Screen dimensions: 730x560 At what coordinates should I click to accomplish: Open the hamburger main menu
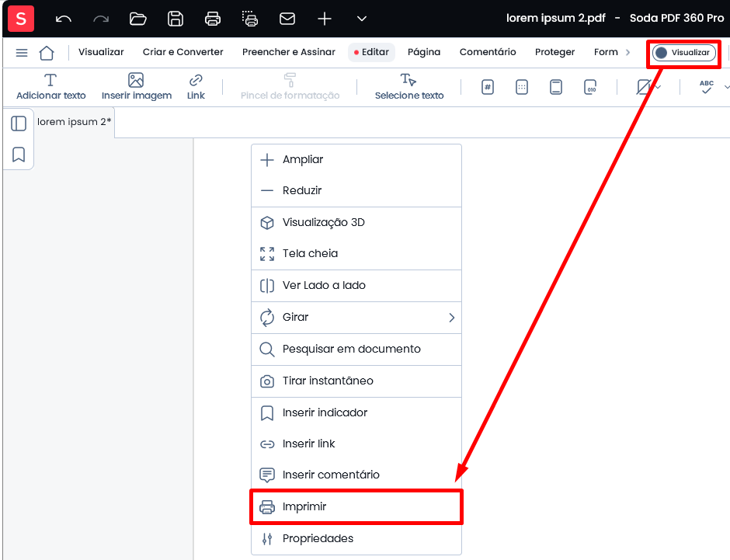[x=22, y=53]
